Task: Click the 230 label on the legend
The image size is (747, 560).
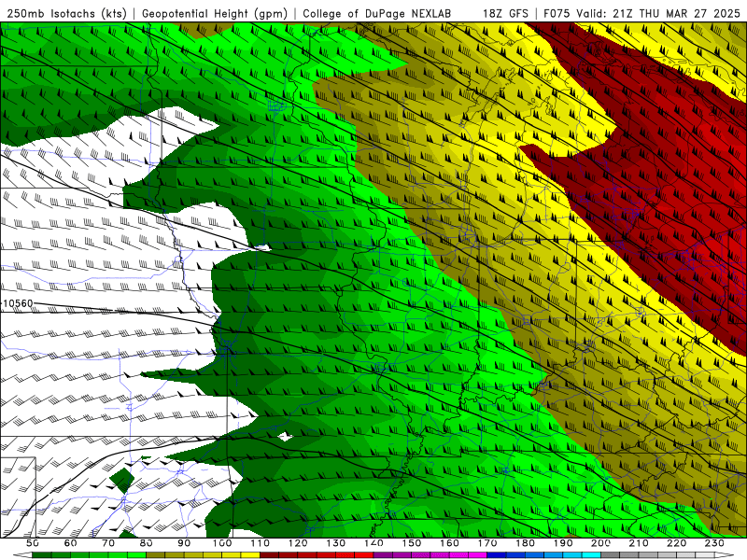Action: pyautogui.click(x=714, y=543)
